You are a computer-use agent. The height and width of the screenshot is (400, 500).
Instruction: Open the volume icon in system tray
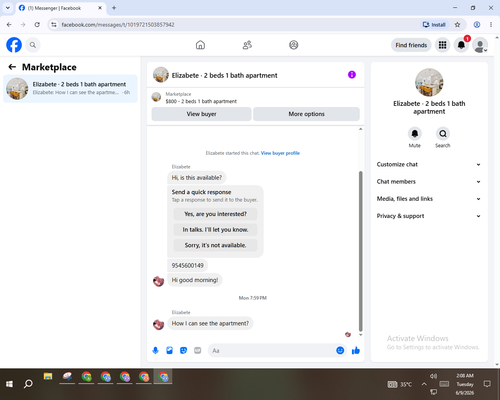(433, 376)
